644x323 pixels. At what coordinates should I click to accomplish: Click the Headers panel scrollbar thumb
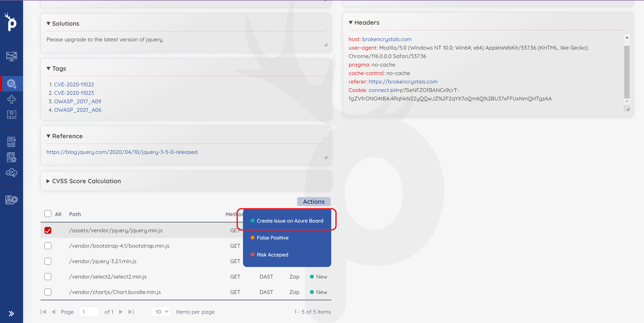pyautogui.click(x=627, y=72)
